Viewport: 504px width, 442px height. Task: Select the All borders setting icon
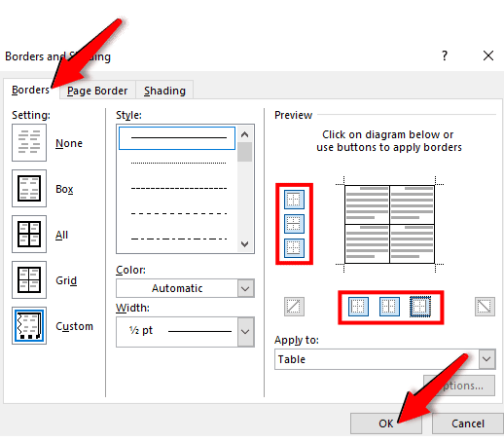[29, 234]
